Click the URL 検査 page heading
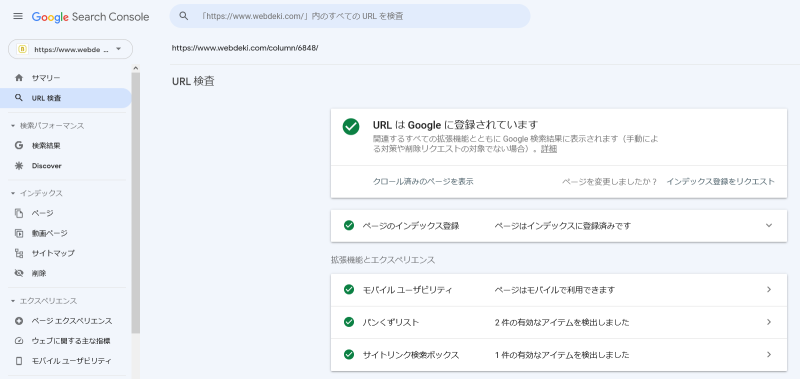 click(x=193, y=81)
